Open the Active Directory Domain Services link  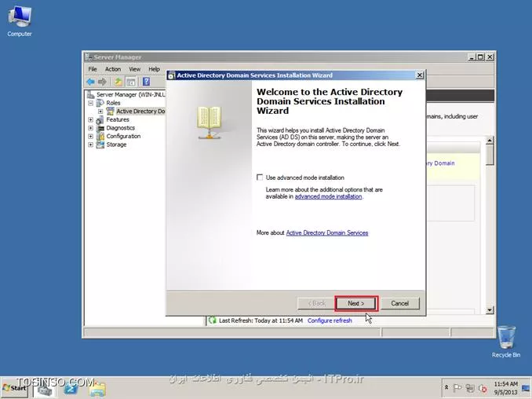327,232
